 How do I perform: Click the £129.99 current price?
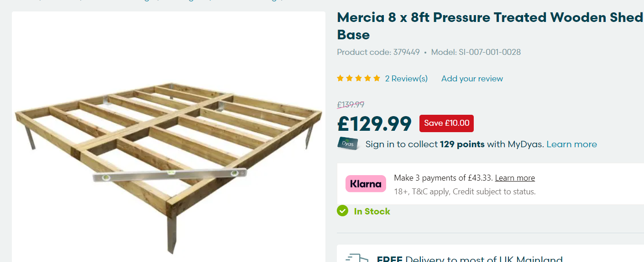pos(374,123)
